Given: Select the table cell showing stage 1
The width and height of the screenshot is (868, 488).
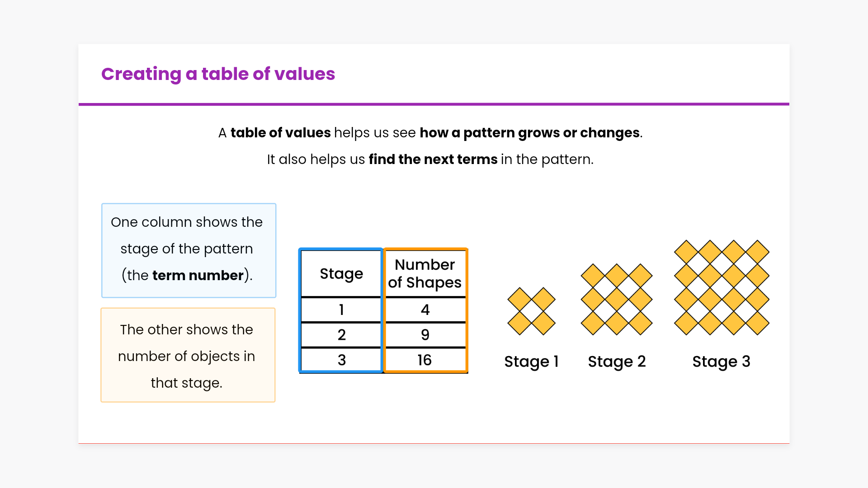Looking at the screenshot, I should pyautogui.click(x=341, y=310).
